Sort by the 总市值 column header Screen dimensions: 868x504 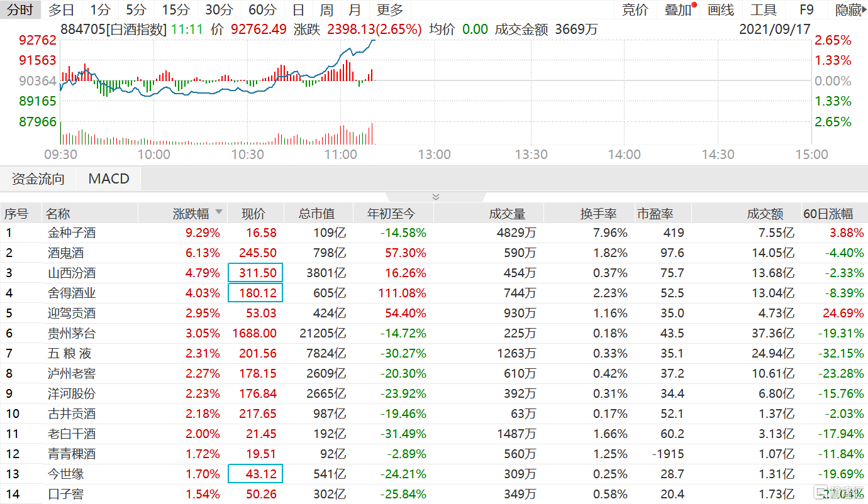pyautogui.click(x=318, y=214)
